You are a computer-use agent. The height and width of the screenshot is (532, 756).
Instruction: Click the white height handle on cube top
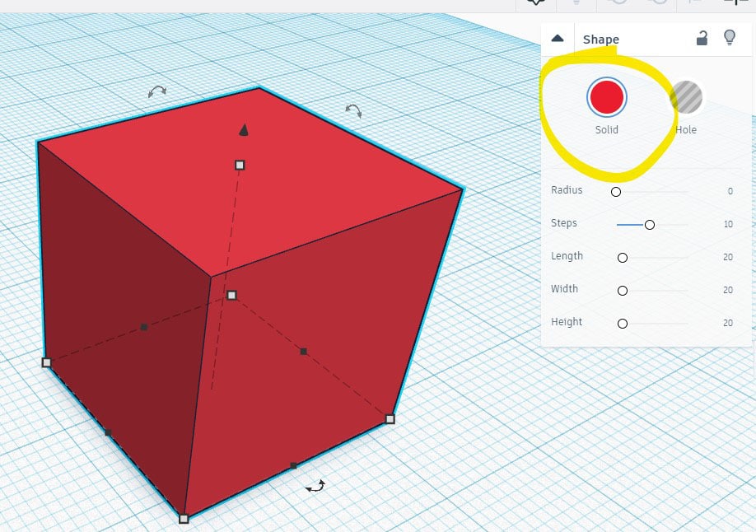(x=240, y=165)
